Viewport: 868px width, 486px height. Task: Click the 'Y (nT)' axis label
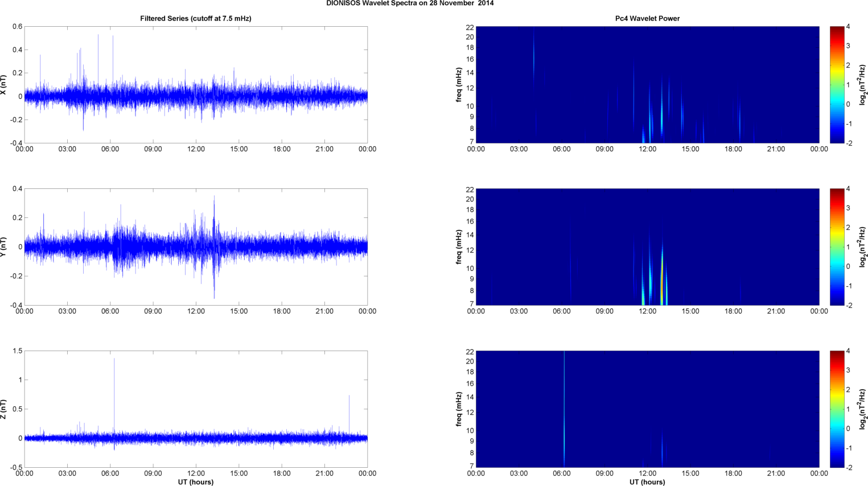[4, 247]
